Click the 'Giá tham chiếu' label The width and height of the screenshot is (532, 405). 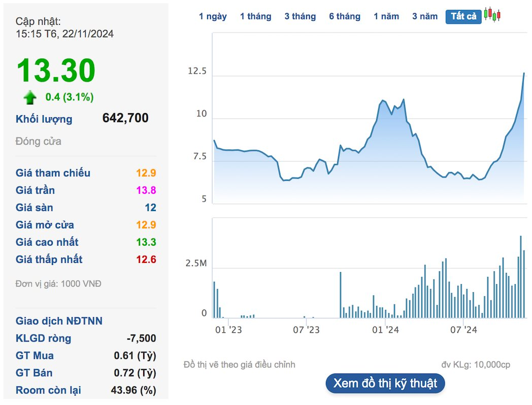coord(53,173)
